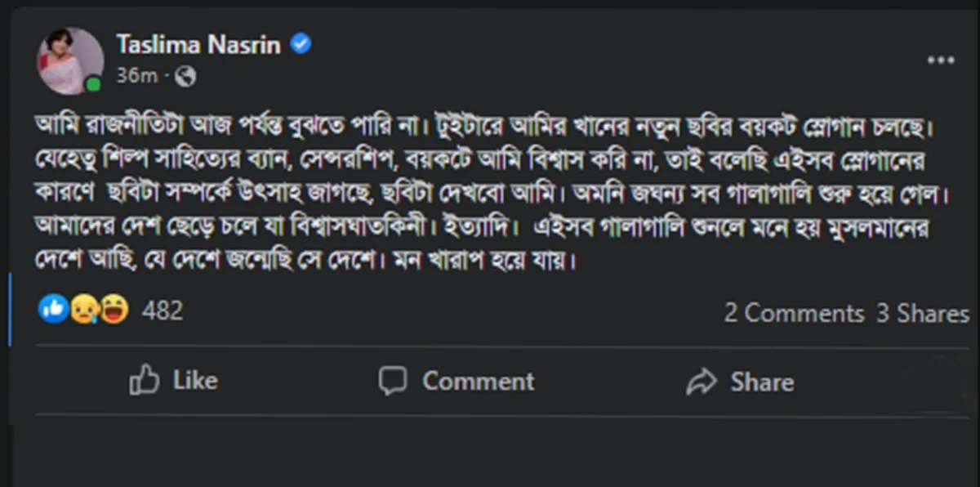
Task: Click the blue verified badge checkmark
Action: [x=301, y=43]
